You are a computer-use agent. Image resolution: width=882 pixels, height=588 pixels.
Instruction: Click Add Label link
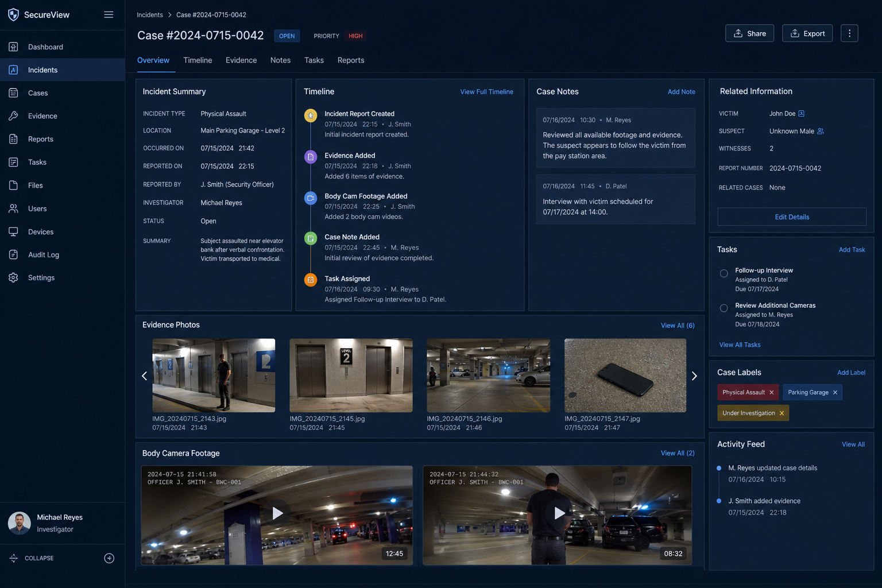point(852,373)
